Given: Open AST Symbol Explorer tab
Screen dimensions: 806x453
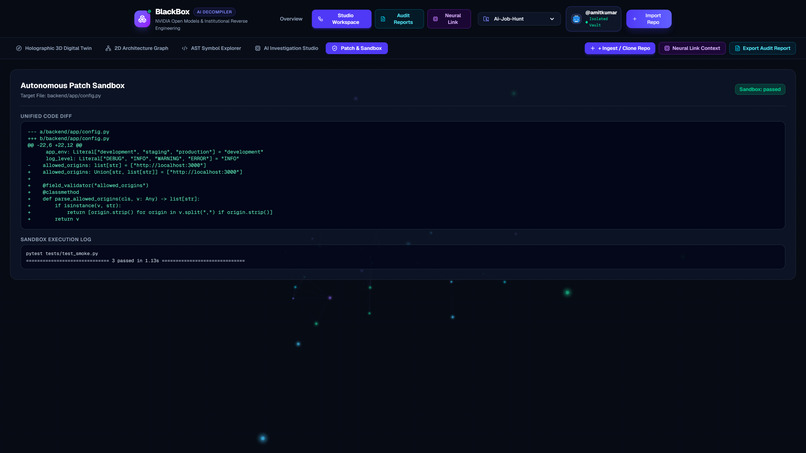Looking at the screenshot, I should [x=211, y=48].
